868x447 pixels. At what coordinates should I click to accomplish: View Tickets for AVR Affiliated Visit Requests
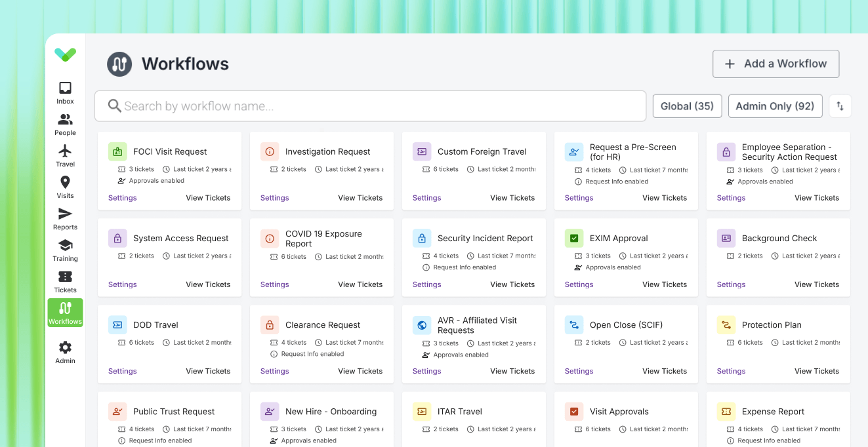point(512,371)
